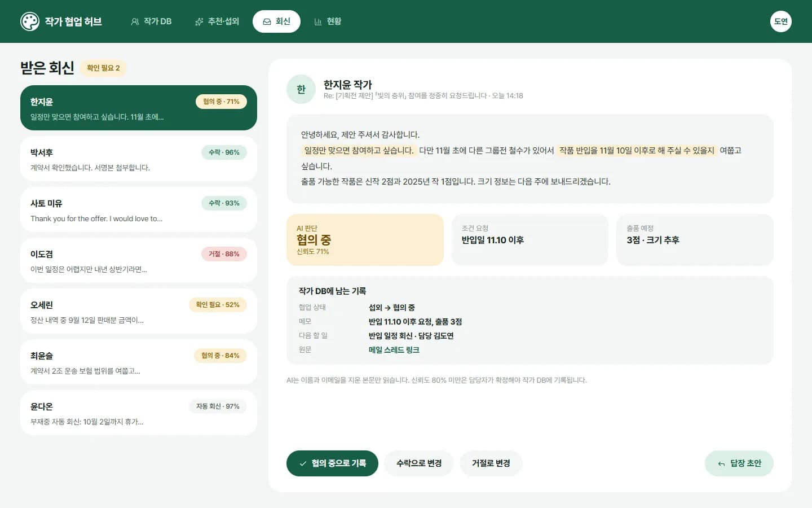The height and width of the screenshot is (508, 812).
Task: Open the 오세린 reply card
Action: [139, 311]
